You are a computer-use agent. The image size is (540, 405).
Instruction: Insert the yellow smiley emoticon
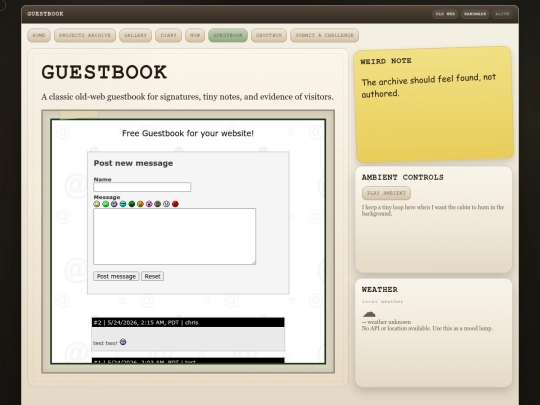coord(97,204)
